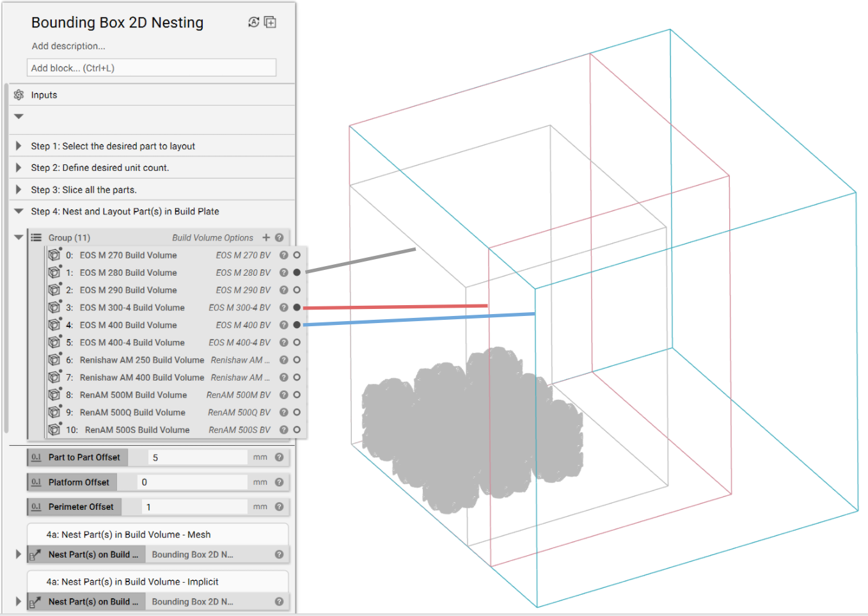The height and width of the screenshot is (616, 868).
Task: Expand Step 3: Slice all the parts
Action: tap(19, 189)
